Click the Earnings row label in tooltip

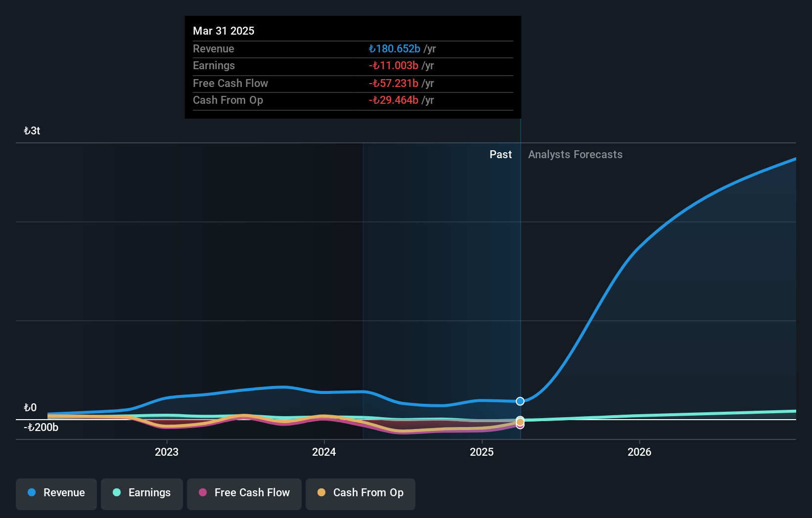point(214,66)
